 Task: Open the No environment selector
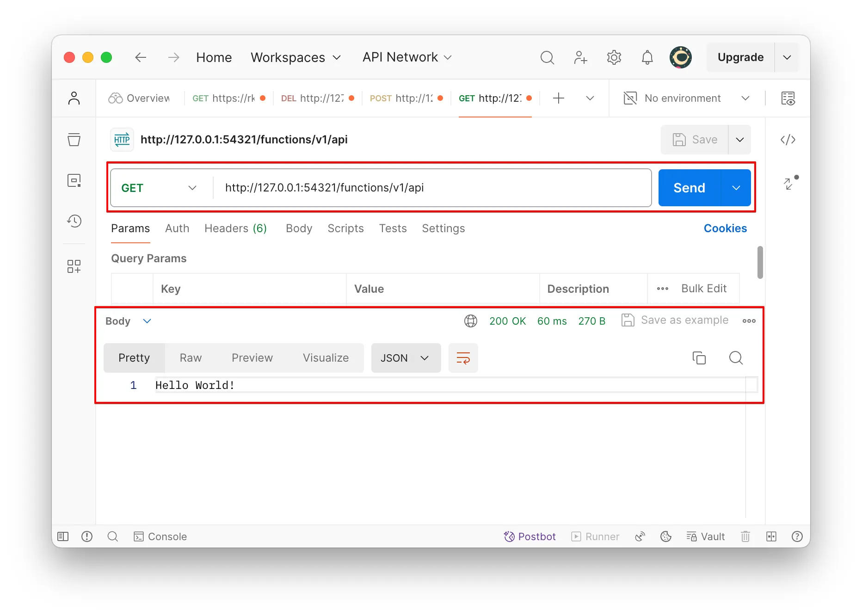[686, 98]
